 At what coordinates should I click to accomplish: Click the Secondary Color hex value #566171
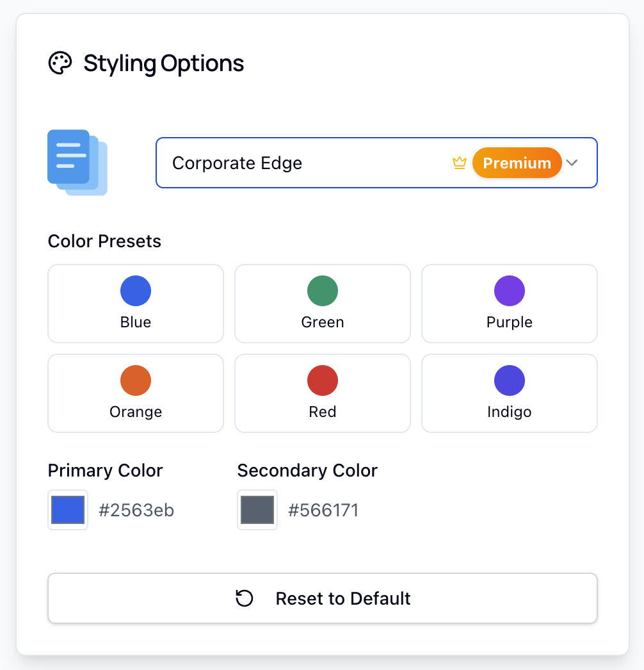coord(323,510)
